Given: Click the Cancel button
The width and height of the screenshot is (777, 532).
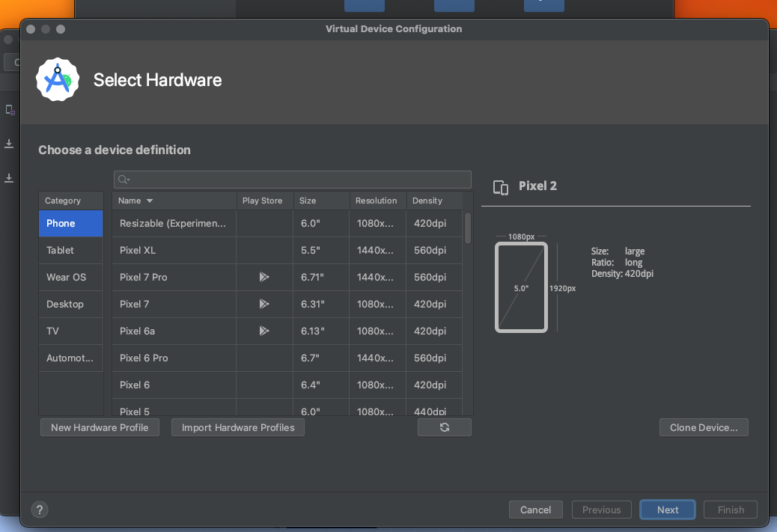Looking at the screenshot, I should (x=535, y=510).
